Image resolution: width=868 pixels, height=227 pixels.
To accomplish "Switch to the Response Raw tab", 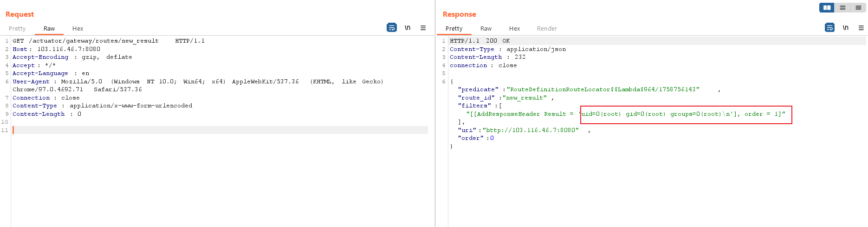I will coord(486,29).
